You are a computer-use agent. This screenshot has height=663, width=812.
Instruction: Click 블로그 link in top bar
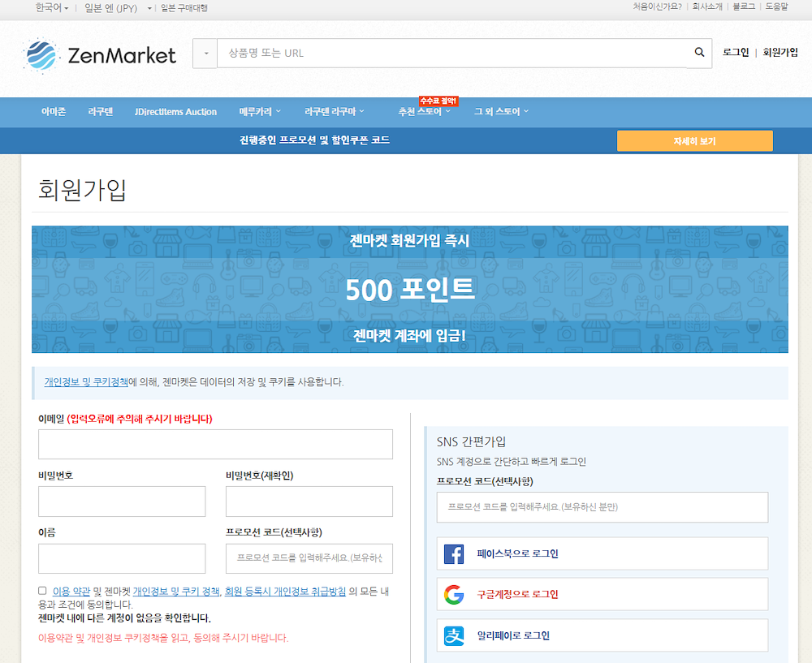tap(744, 6)
